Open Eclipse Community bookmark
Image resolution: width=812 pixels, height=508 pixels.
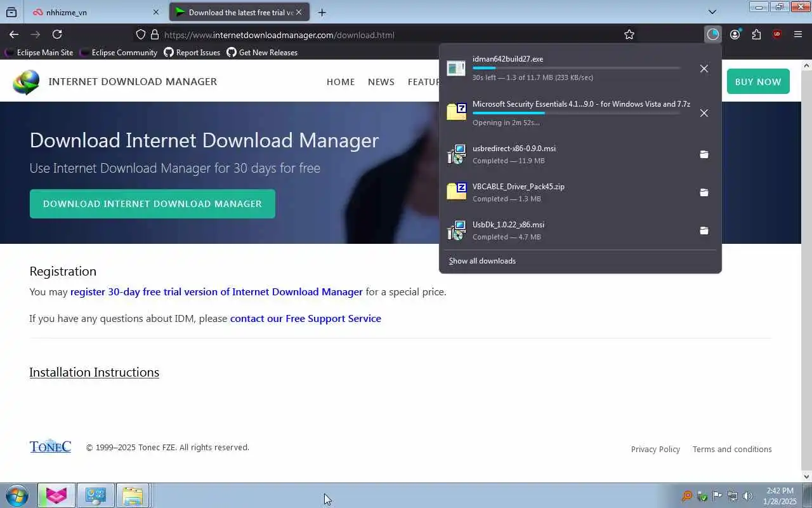119,53
